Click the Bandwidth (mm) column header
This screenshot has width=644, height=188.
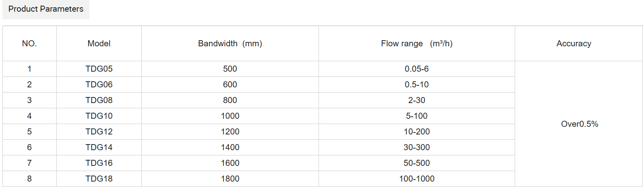[x=230, y=43]
